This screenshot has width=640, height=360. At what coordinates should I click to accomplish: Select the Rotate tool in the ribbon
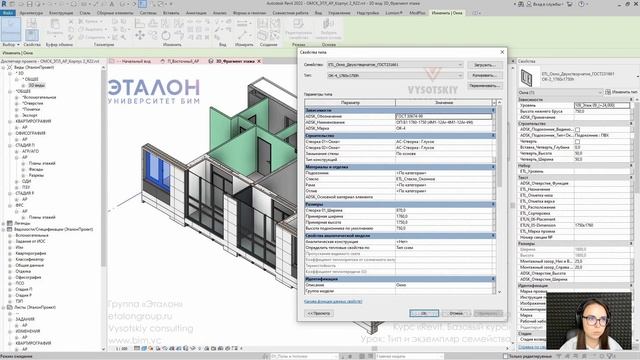(166, 36)
